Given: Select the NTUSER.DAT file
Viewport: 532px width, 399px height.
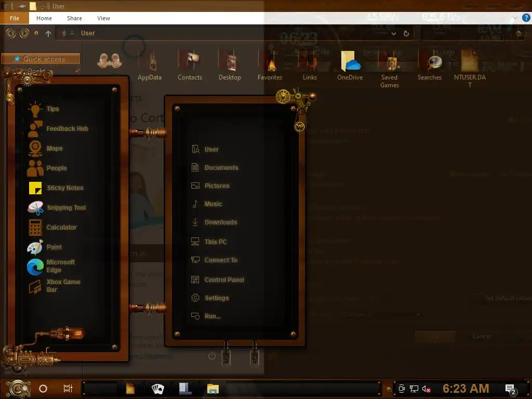Looking at the screenshot, I should (x=470, y=70).
